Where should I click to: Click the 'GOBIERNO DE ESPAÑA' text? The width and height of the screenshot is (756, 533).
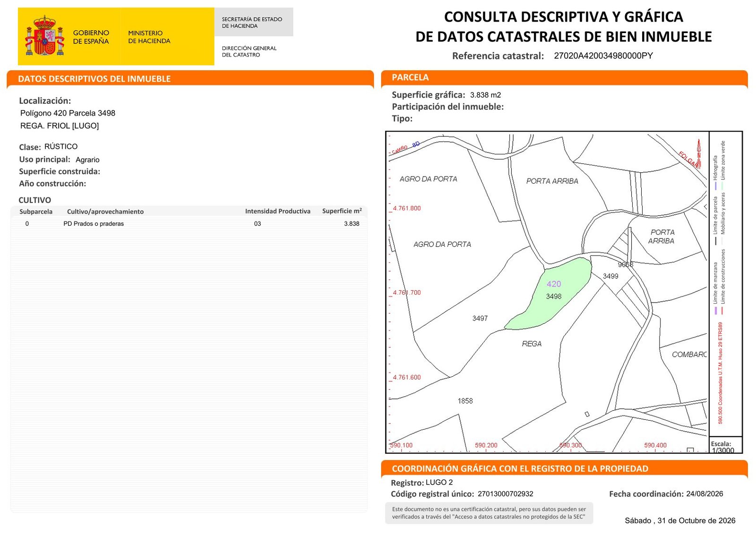click(91, 37)
